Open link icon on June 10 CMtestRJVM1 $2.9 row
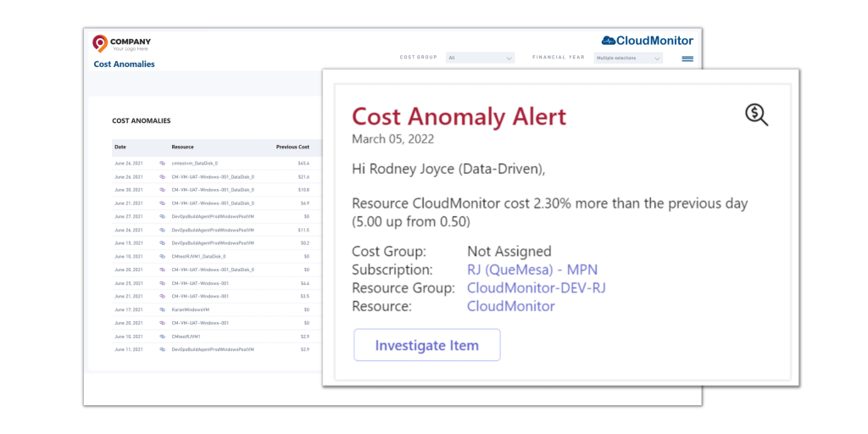 tap(162, 336)
